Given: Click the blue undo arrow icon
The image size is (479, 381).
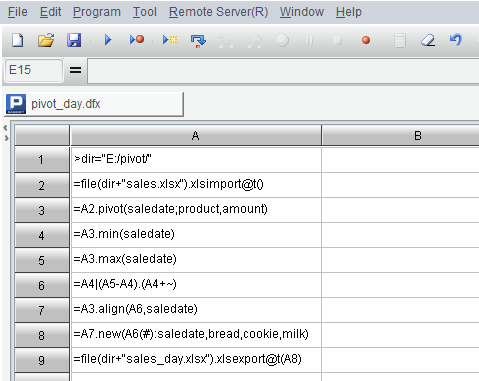Looking at the screenshot, I should 456,40.
